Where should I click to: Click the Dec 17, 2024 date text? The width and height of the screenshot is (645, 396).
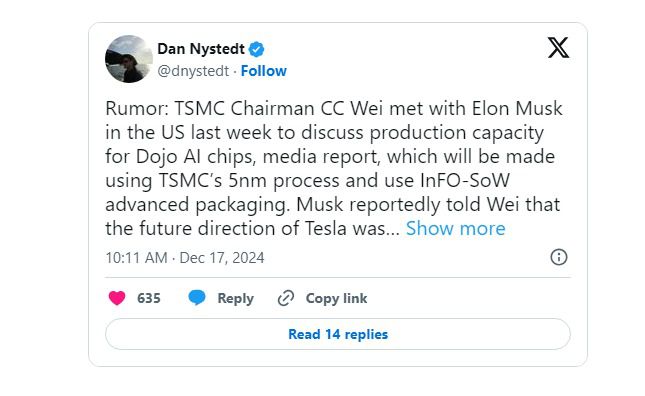222,258
